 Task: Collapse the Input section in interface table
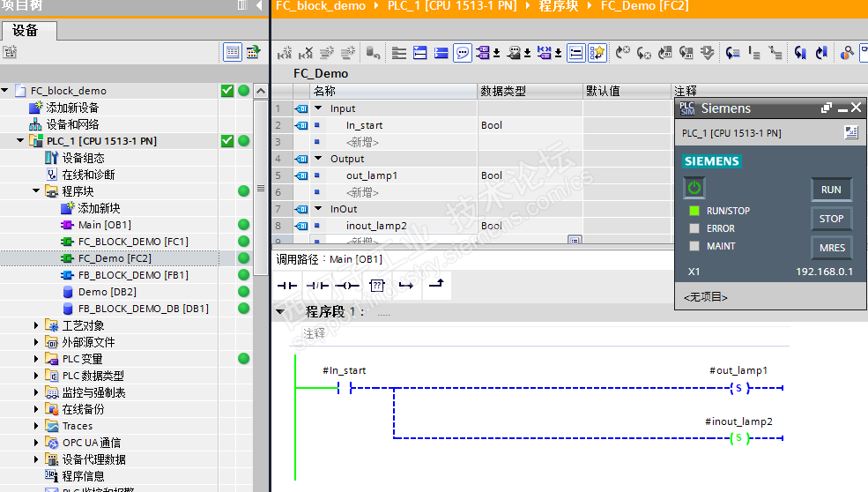point(318,108)
